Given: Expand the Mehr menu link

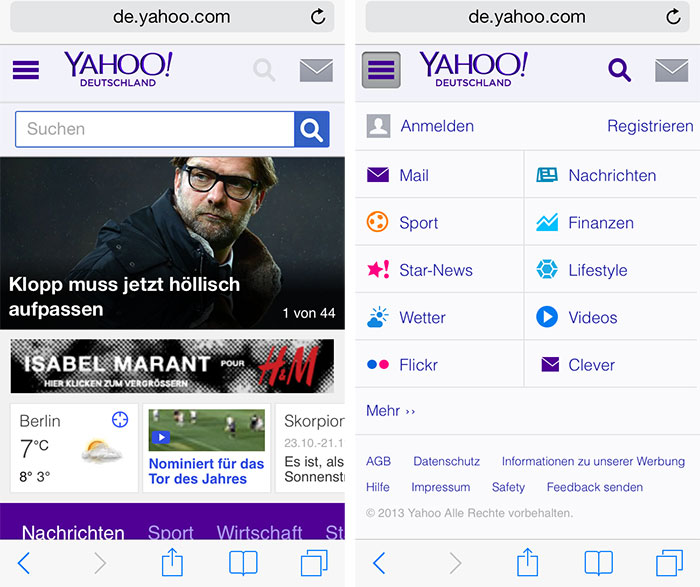Looking at the screenshot, I should 390,411.
